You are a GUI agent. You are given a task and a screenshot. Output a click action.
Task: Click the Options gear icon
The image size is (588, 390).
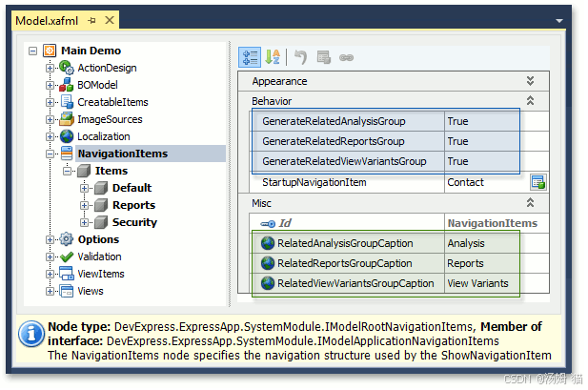click(67, 239)
